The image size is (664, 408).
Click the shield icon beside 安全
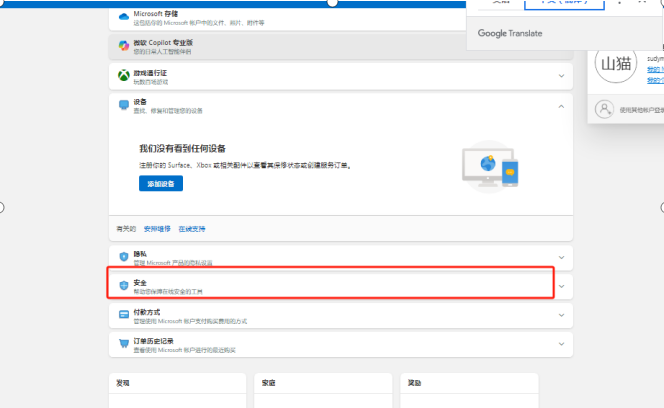click(x=124, y=285)
